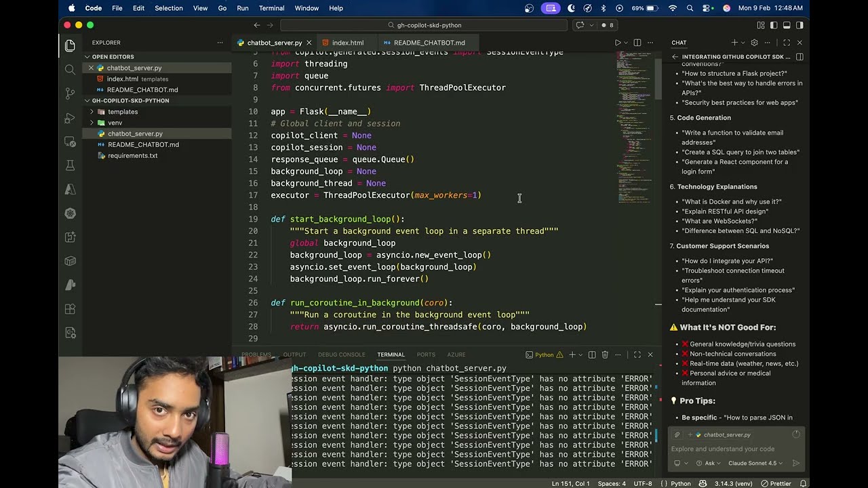Run the Python file with play icon
Viewport: 868px width, 488px height.
pos(617,43)
